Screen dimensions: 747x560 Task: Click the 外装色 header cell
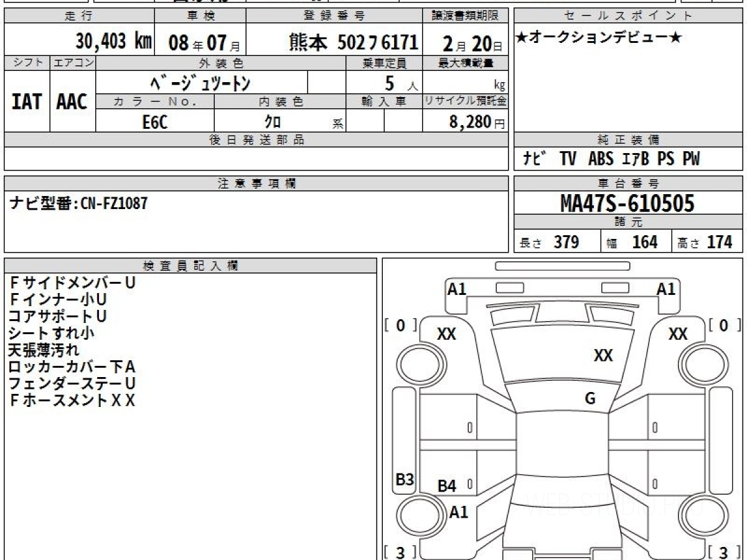[x=221, y=63]
